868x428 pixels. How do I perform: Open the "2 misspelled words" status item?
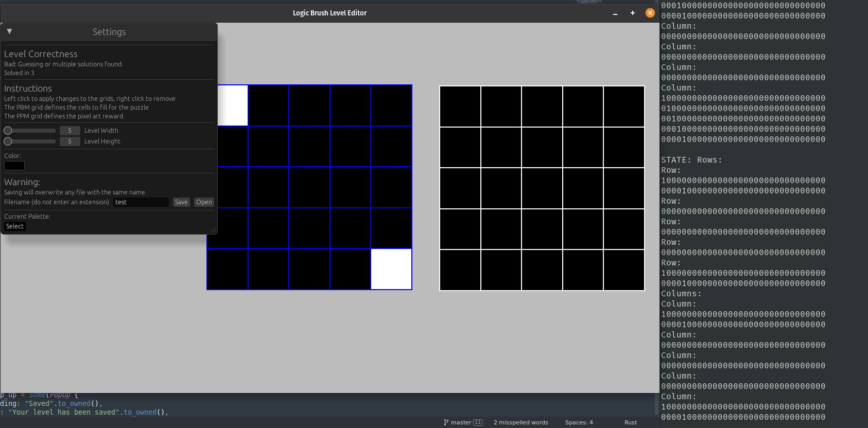520,422
